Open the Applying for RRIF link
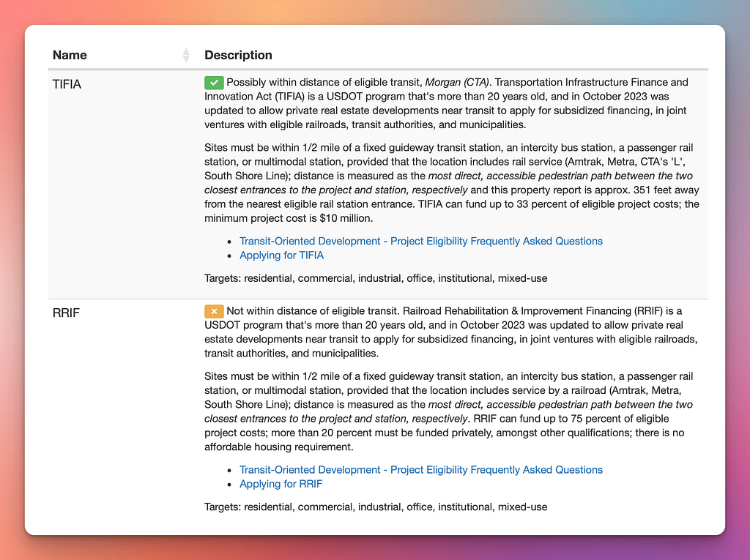The image size is (750, 560). tap(281, 484)
